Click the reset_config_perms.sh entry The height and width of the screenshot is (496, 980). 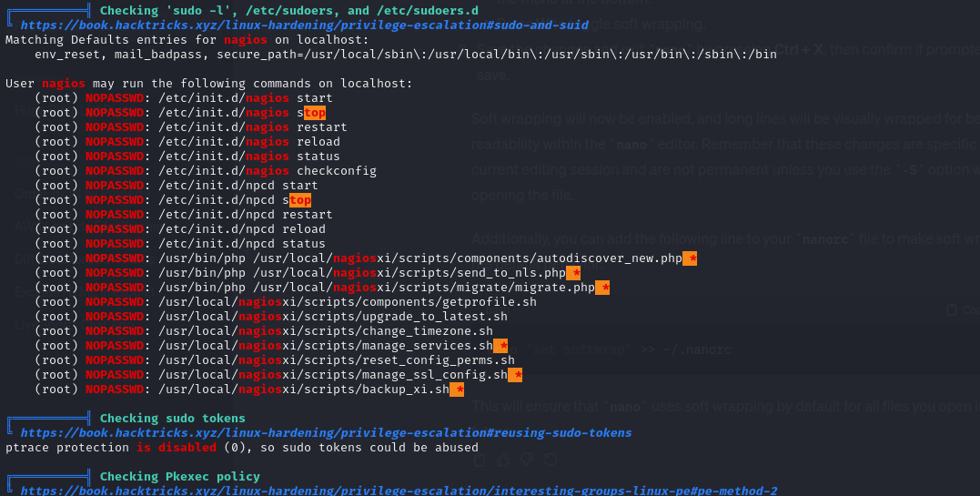275,359
